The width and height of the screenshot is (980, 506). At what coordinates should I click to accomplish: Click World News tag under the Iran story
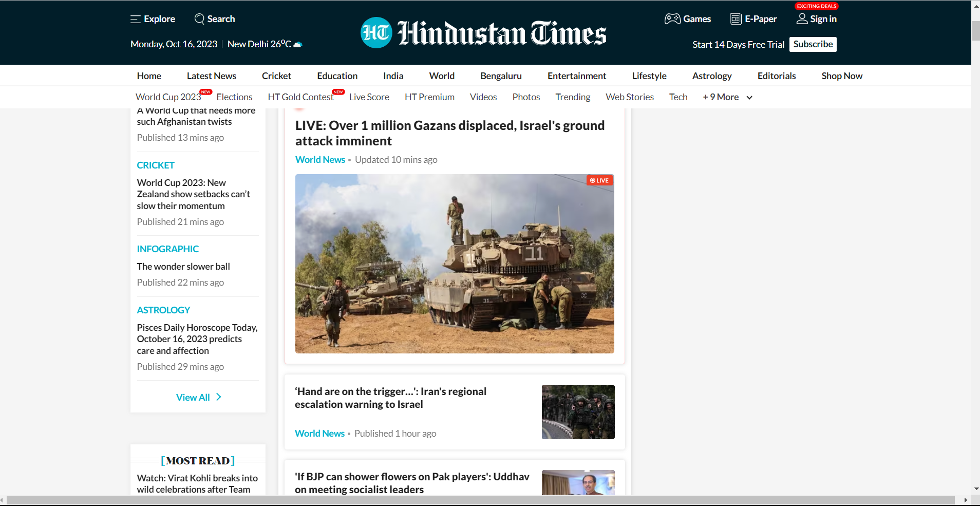[319, 434]
